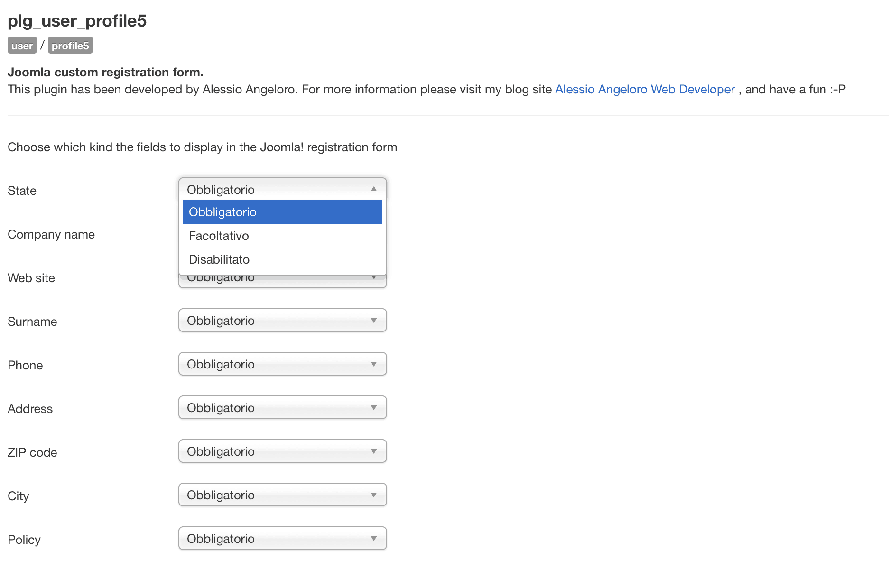Open the Address dropdown selector
889x588 pixels.
[x=282, y=408]
